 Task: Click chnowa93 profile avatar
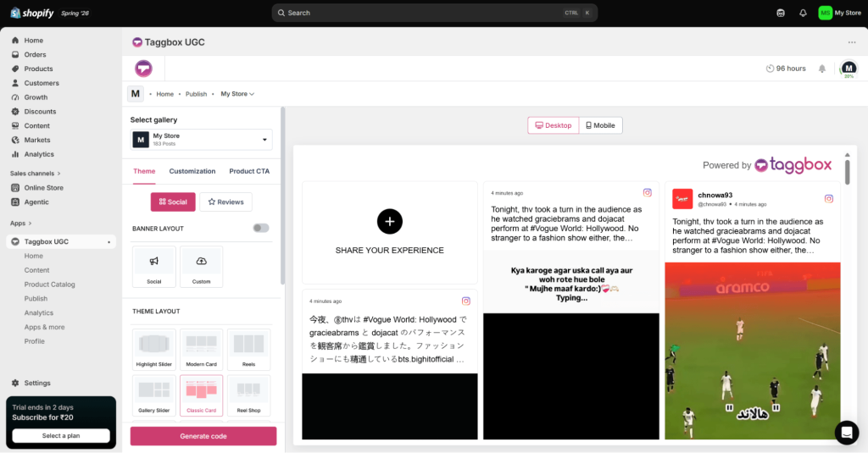682,199
